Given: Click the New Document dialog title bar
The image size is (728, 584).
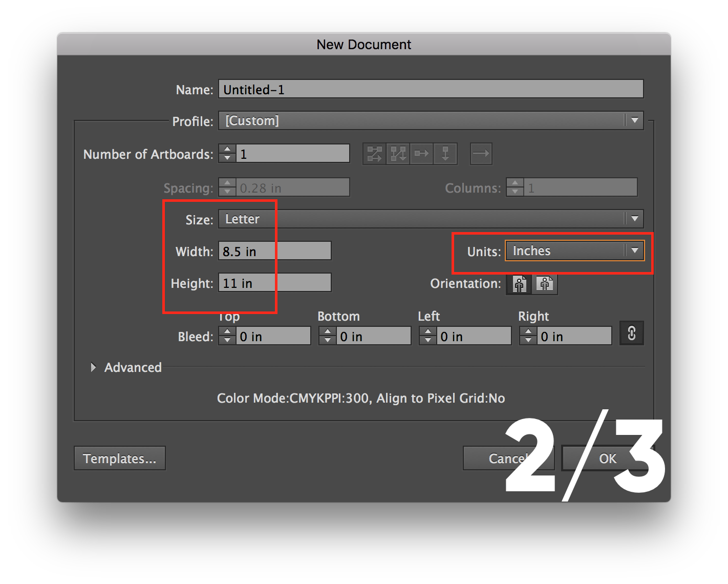Looking at the screenshot, I should point(363,45).
